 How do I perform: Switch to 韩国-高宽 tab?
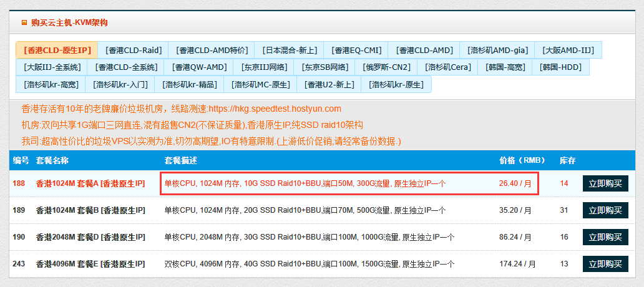click(505, 67)
